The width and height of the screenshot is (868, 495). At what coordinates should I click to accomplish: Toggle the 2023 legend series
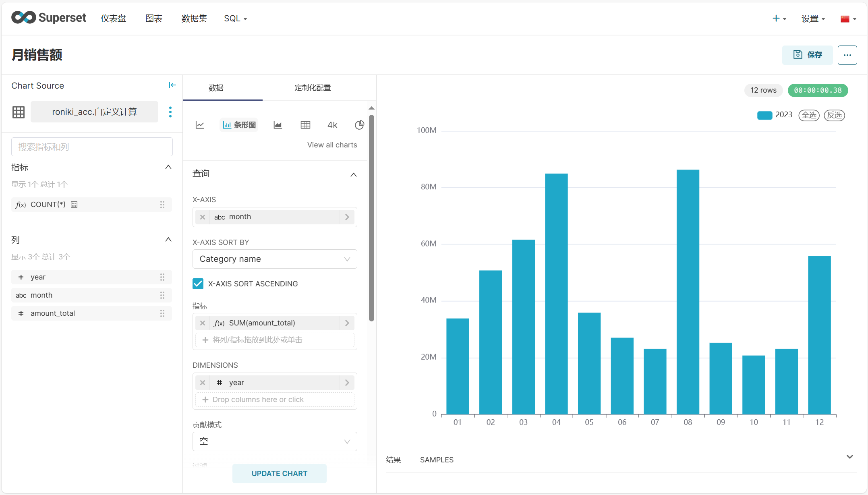point(775,115)
